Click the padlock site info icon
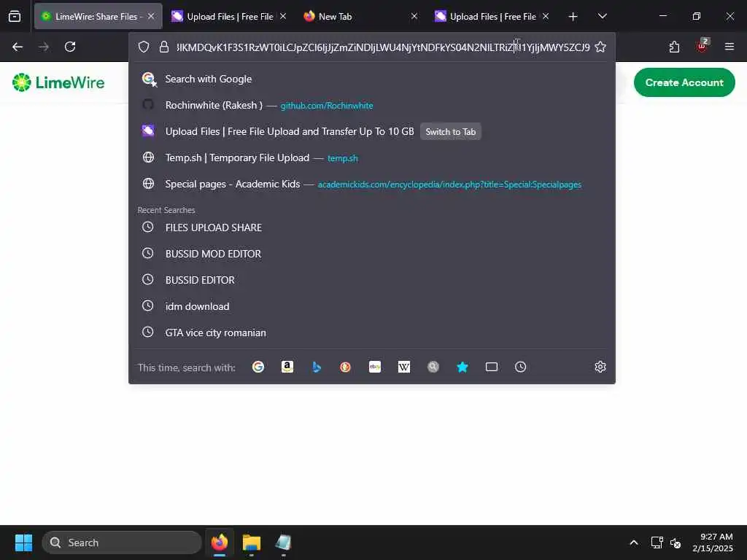This screenshot has height=560, width=747. tap(164, 47)
